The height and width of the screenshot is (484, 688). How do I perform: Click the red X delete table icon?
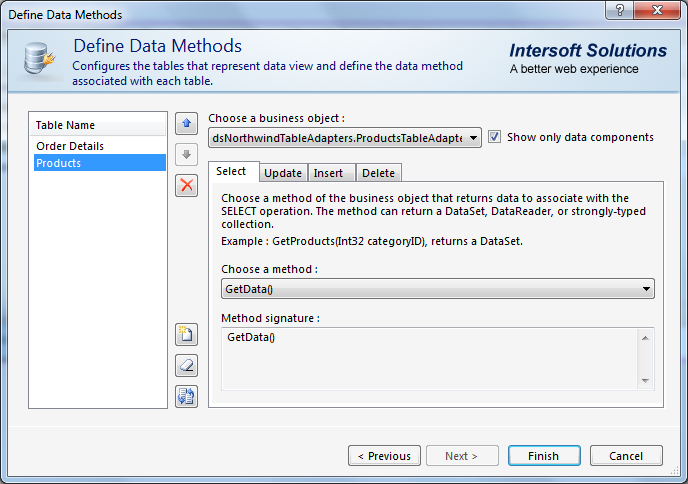click(186, 185)
